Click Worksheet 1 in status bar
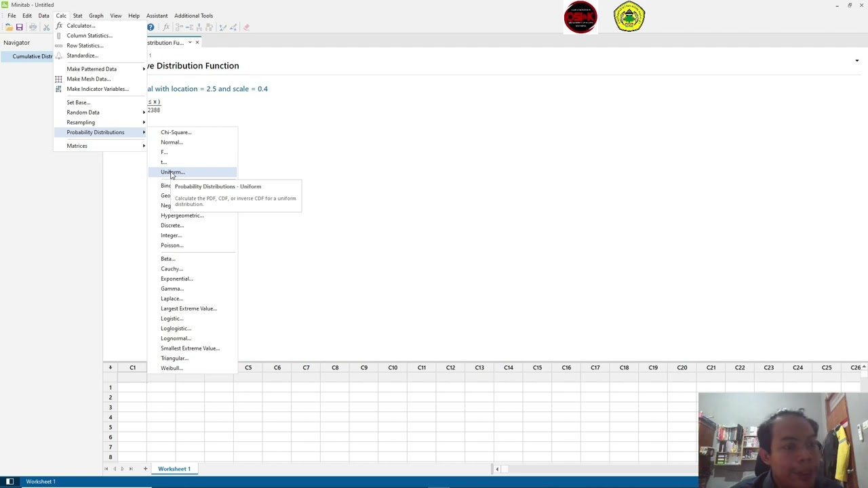868x488 pixels. coord(41,482)
